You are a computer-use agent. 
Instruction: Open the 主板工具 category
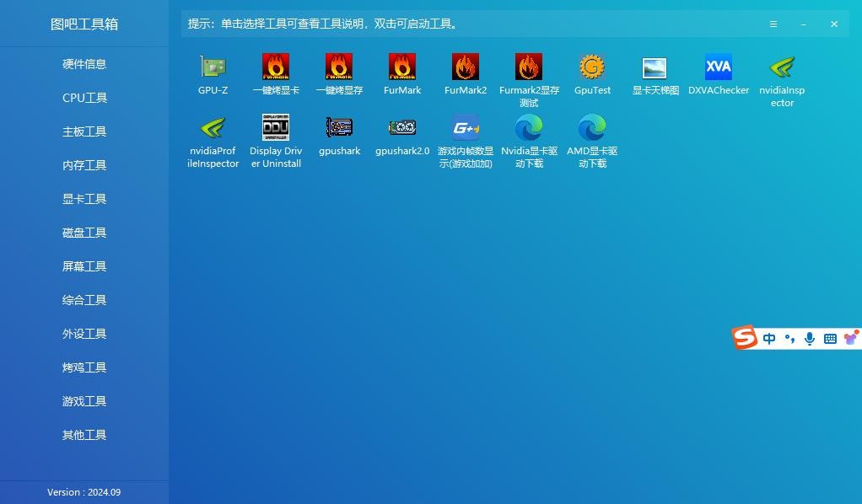click(x=84, y=131)
